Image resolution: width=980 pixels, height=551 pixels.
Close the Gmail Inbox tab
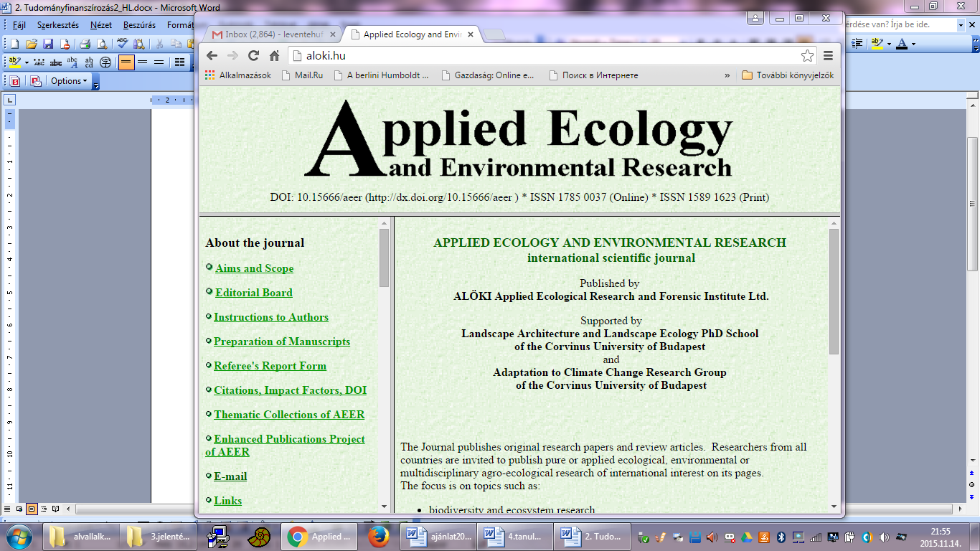[333, 34]
